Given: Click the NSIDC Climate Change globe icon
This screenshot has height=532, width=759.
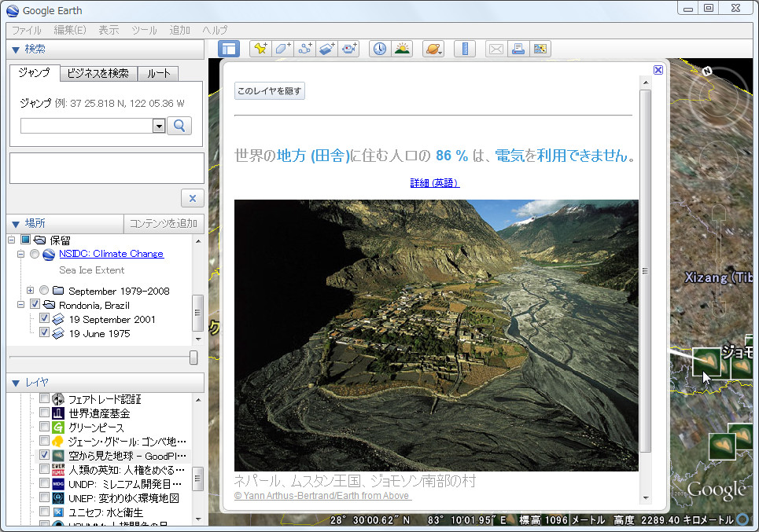Looking at the screenshot, I should (x=49, y=255).
